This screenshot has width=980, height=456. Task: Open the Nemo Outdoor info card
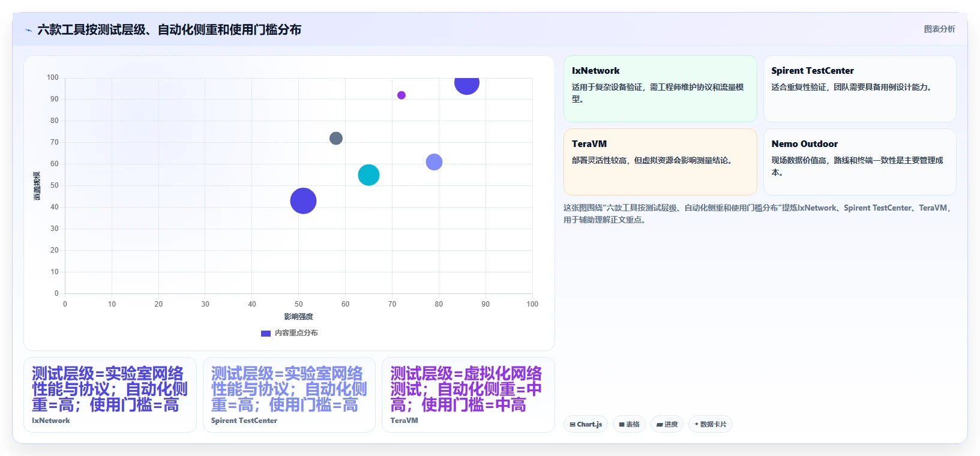click(859, 162)
